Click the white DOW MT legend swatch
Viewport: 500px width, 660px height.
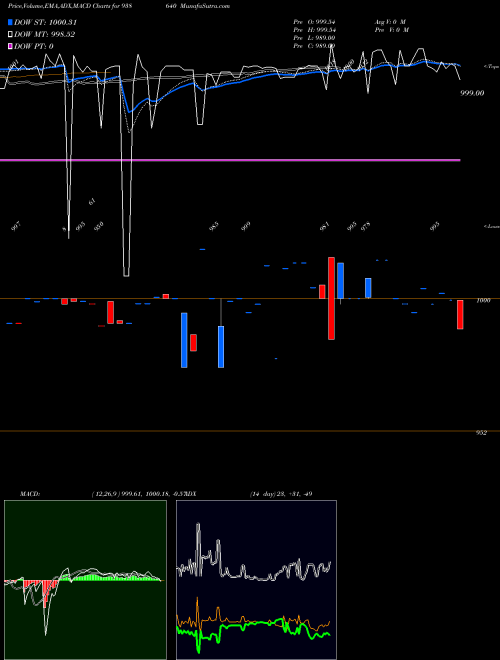tap(10, 35)
